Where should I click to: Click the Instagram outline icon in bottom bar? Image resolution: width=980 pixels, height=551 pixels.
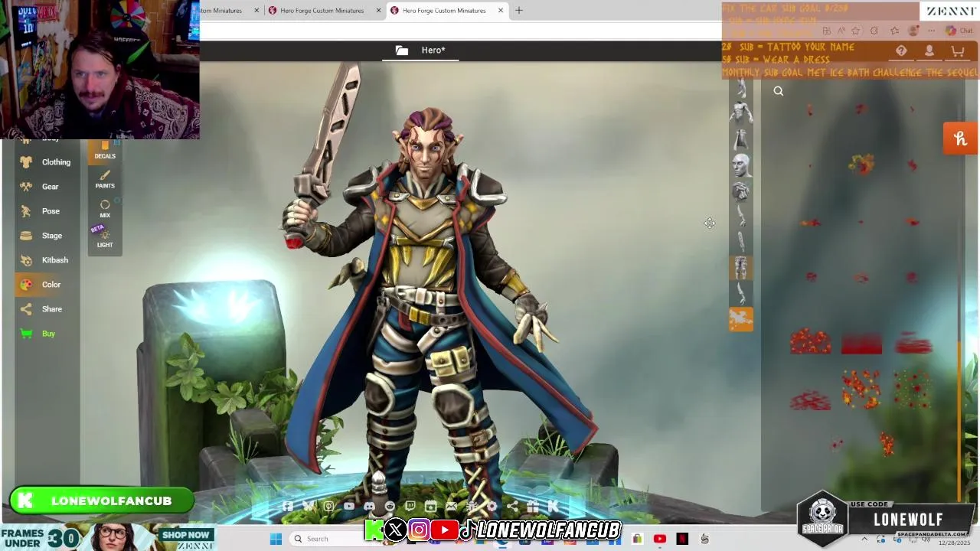(328, 507)
